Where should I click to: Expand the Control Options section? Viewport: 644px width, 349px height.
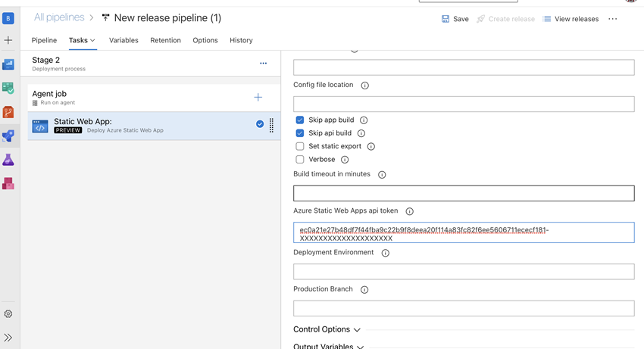click(327, 329)
